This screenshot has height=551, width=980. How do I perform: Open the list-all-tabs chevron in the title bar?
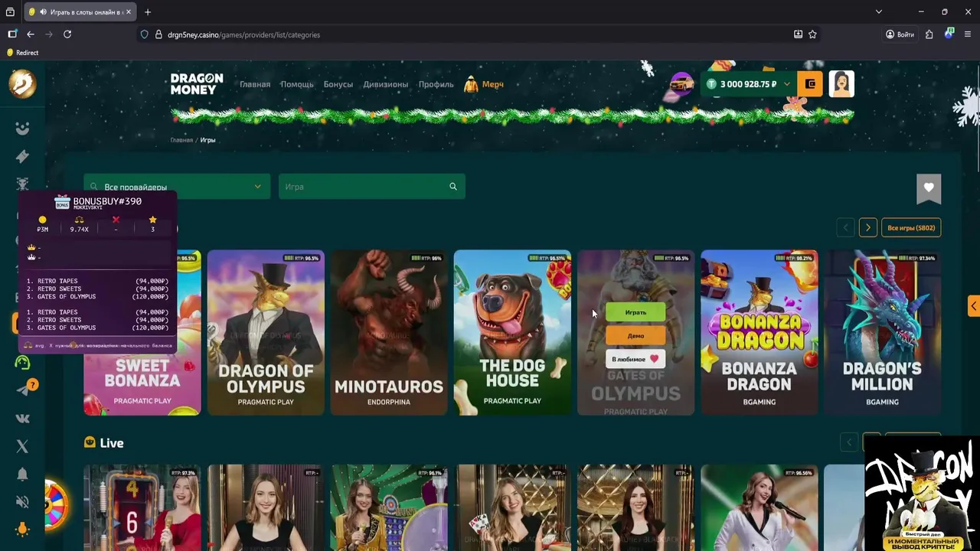tap(879, 12)
